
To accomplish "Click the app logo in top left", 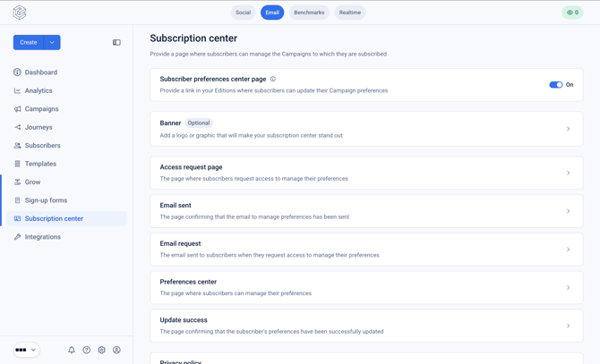I will pyautogui.click(x=20, y=13).
